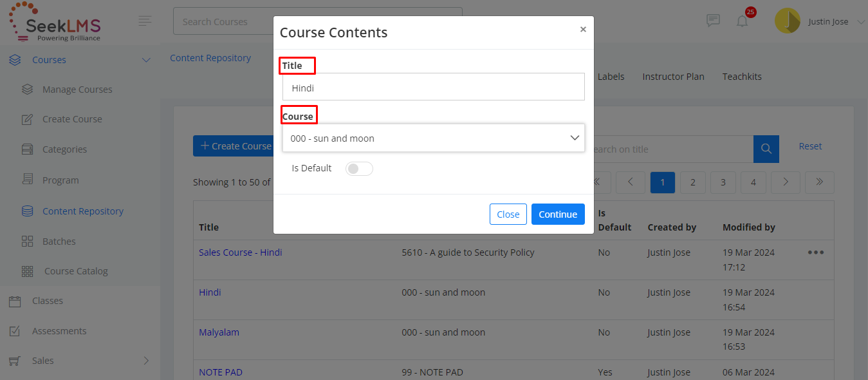Open the chat messages icon
868x380 pixels.
pos(713,21)
